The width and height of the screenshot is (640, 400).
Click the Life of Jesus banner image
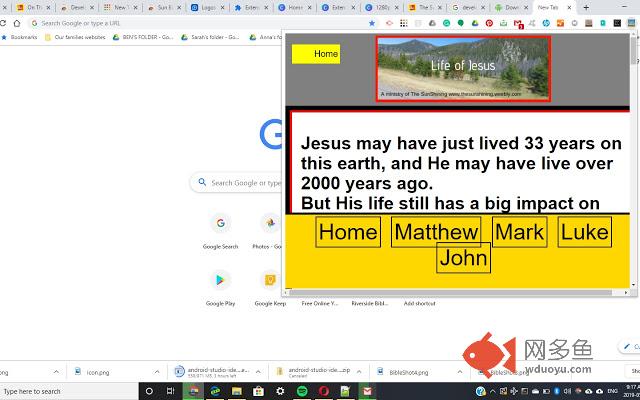[463, 68]
